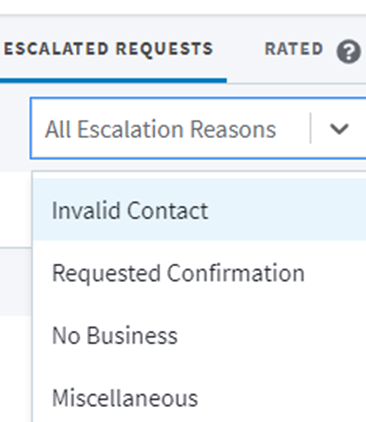Filter escalations by Requested Confirmation
366x422 pixels.
pos(199,273)
